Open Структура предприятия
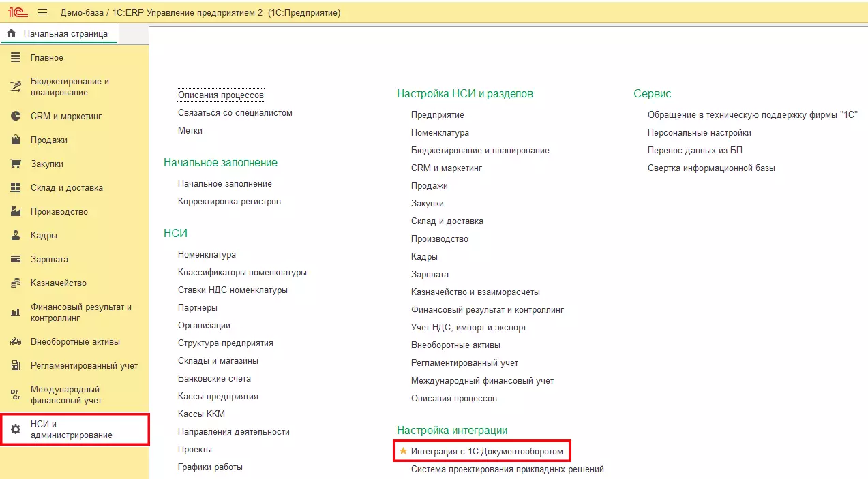The image size is (868, 479). coord(226,343)
